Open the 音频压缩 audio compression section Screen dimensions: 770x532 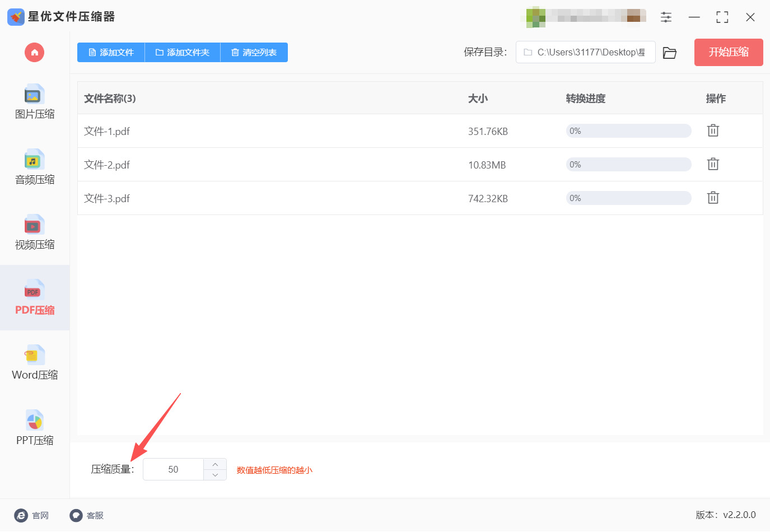[x=35, y=167]
